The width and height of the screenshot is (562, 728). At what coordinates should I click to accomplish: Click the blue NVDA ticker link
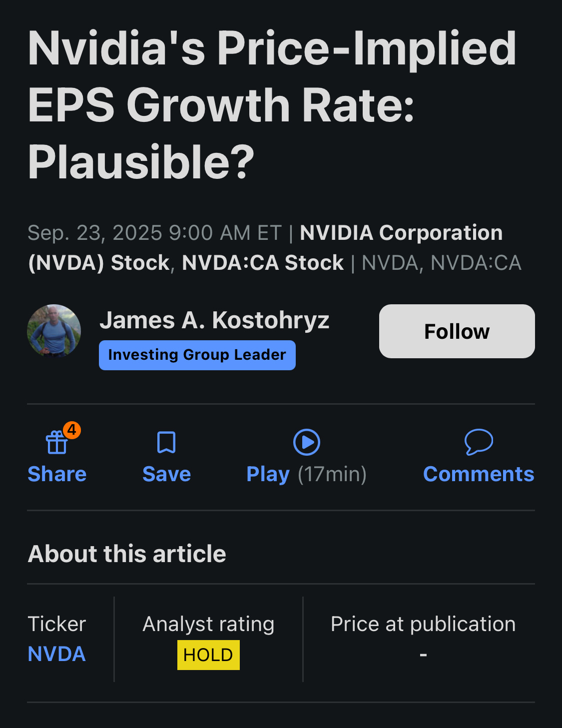[x=56, y=654]
